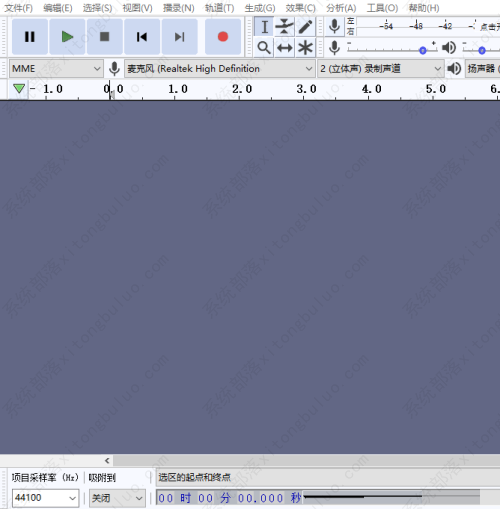Click the 选区的起点和终点 label
The height and width of the screenshot is (509, 500).
194,477
